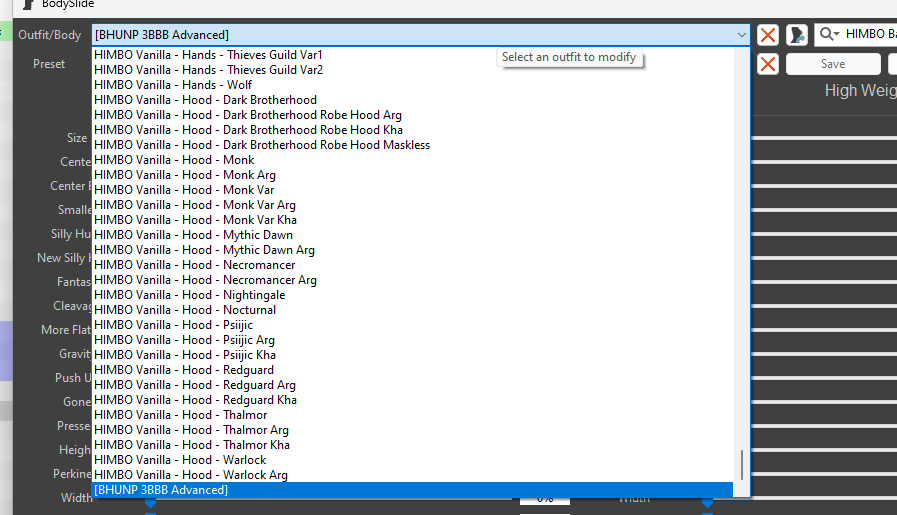
Task: Choose HIMBO Vanilla - Hood - Necromancer Arg
Action: [x=412, y=280]
